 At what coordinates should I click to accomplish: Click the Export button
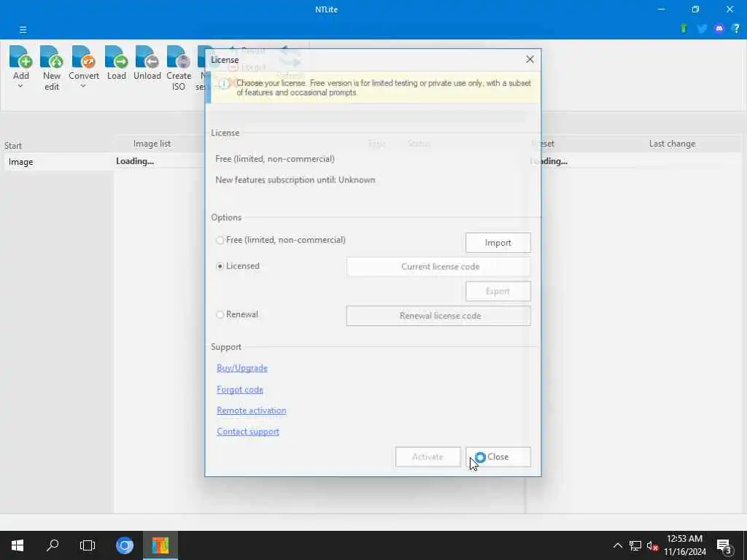(498, 292)
